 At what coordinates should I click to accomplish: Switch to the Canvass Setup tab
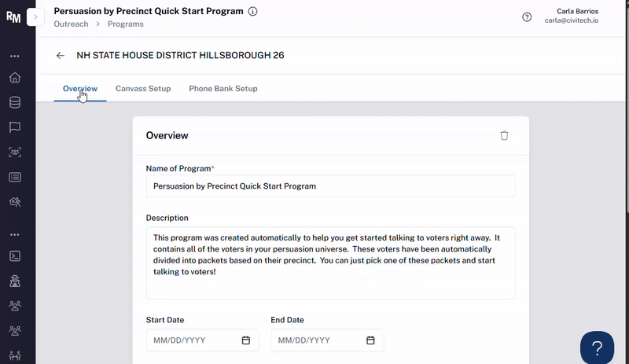143,89
